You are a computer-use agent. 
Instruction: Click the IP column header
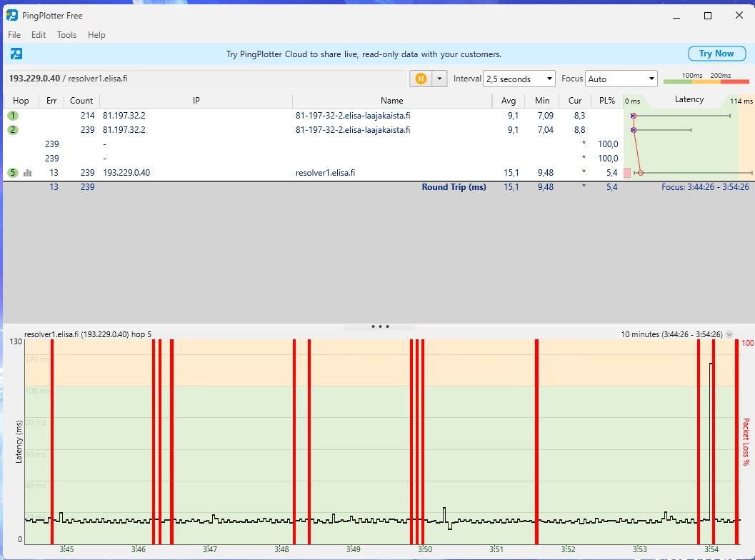pyautogui.click(x=196, y=101)
